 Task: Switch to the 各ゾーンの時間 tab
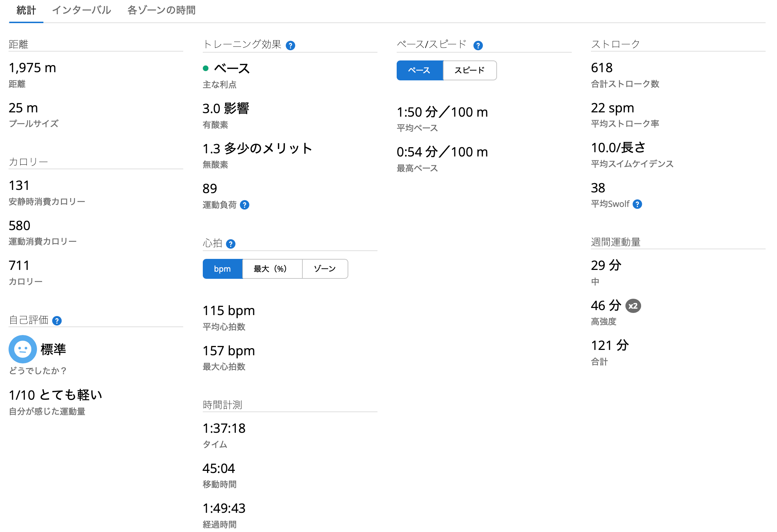[x=161, y=10]
